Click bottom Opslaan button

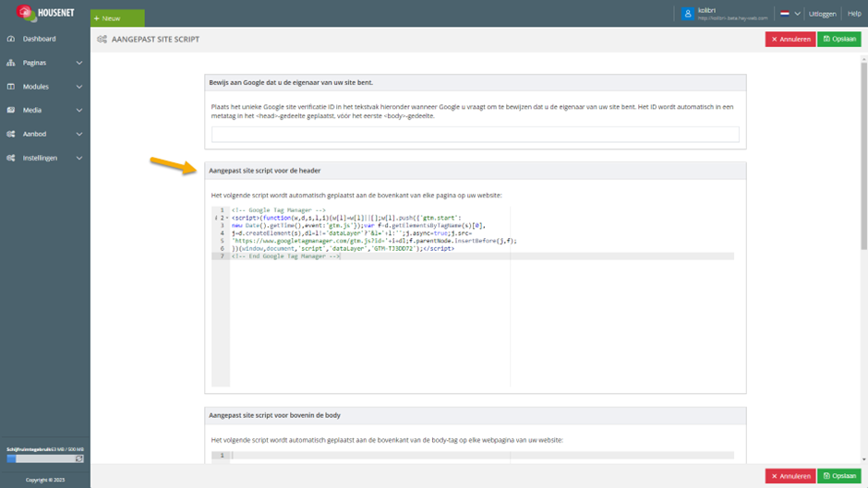coord(839,476)
